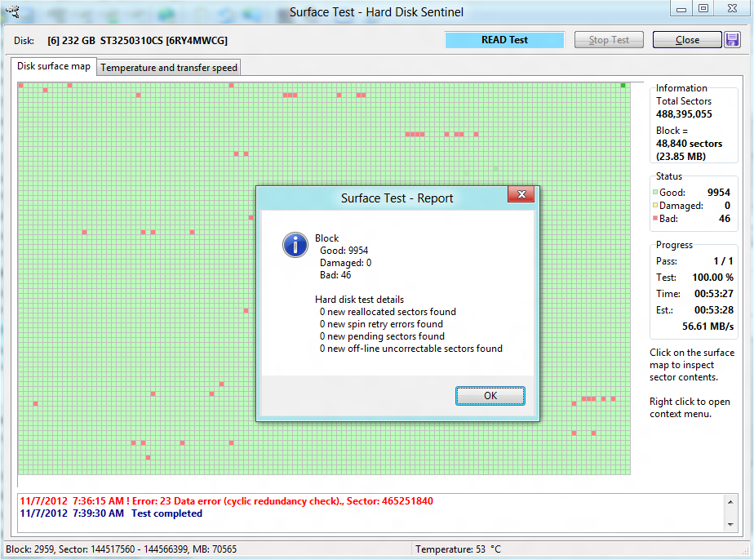Click the red Bad status swatch
Viewport: 754px width, 560px height.
pyautogui.click(x=655, y=218)
